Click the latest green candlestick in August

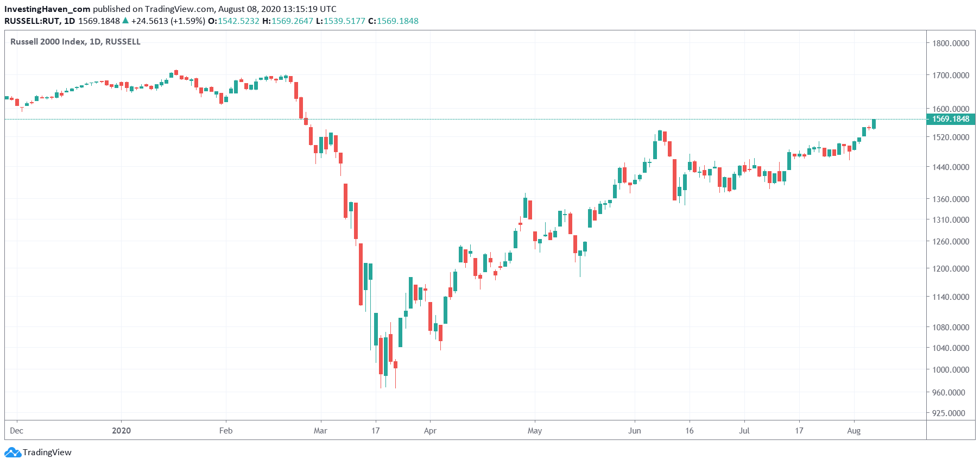click(x=874, y=124)
